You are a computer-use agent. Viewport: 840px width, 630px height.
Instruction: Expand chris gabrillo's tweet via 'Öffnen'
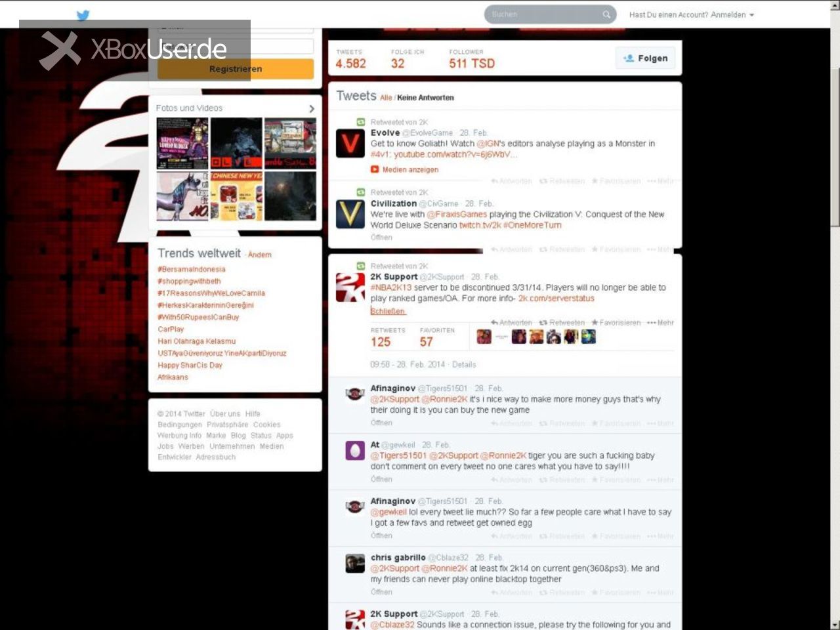[381, 592]
